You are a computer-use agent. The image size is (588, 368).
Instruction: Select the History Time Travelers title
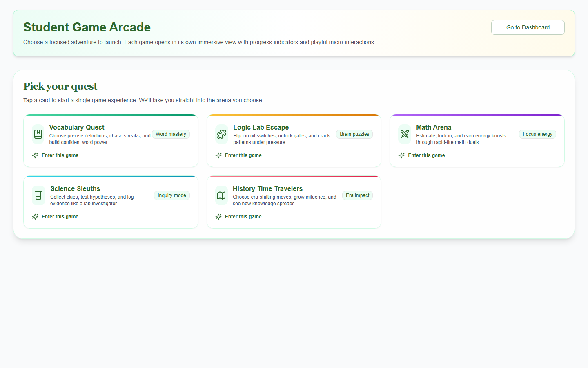click(x=267, y=188)
